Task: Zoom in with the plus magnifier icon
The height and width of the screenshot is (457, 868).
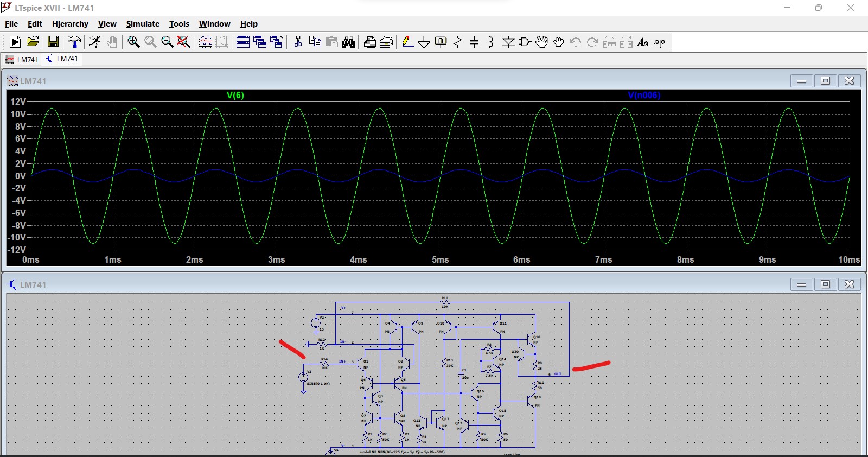Action: (x=133, y=42)
